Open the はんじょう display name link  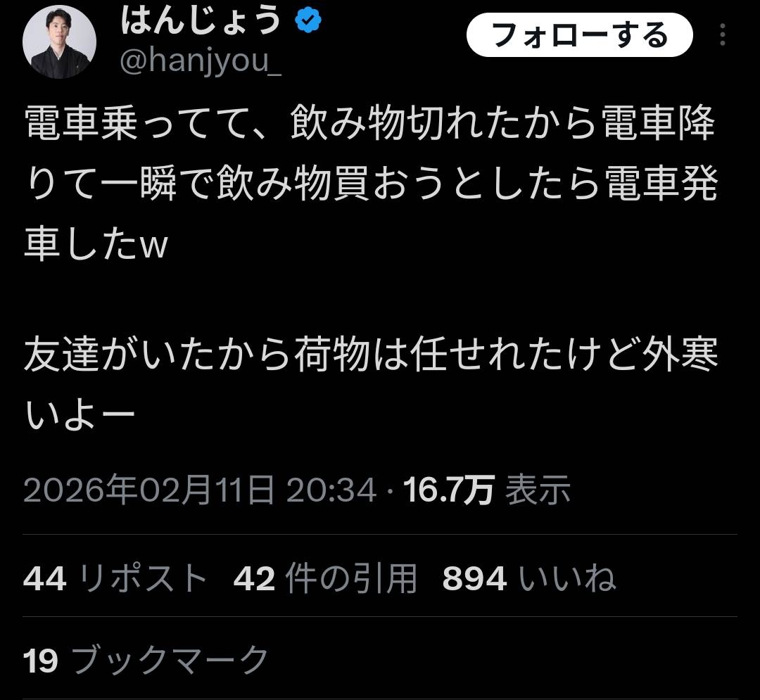coord(201,20)
